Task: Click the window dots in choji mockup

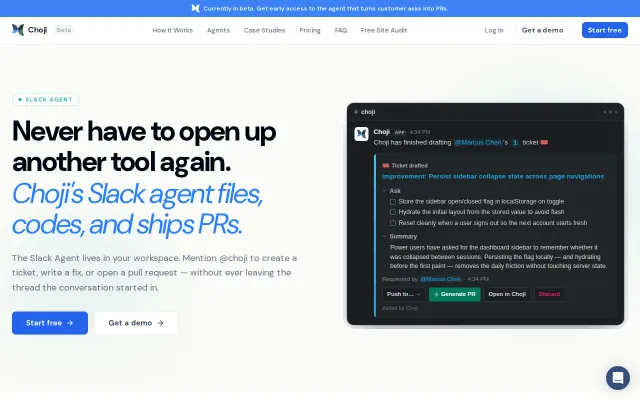Action: point(610,112)
